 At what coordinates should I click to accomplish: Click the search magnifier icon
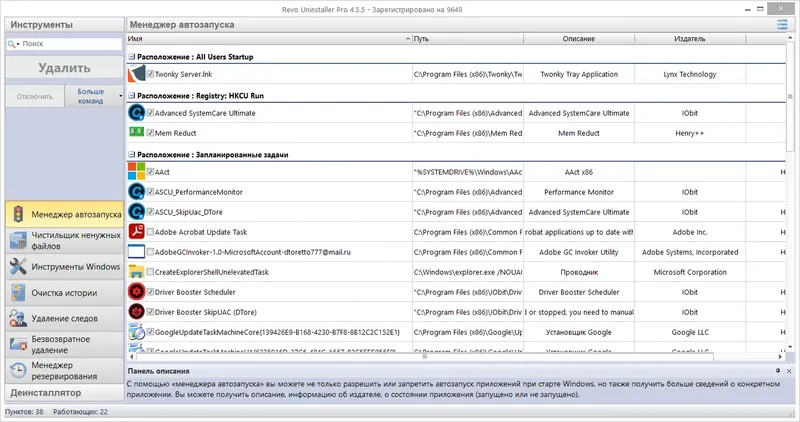coord(11,44)
